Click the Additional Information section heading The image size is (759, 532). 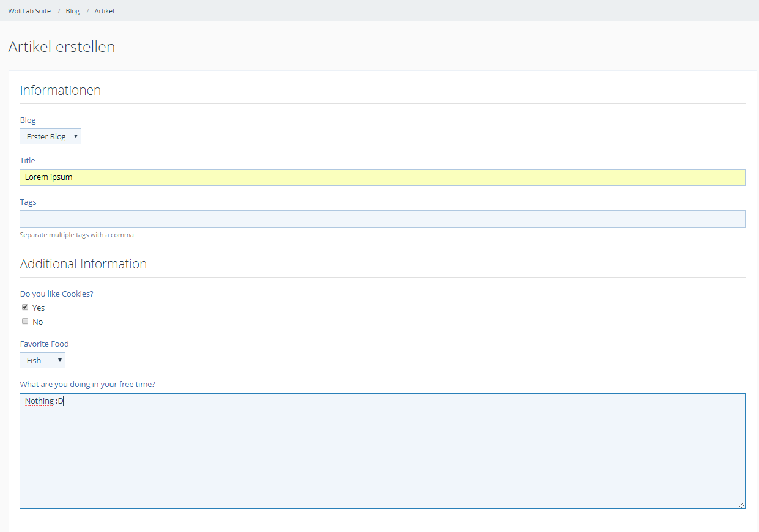tap(83, 264)
